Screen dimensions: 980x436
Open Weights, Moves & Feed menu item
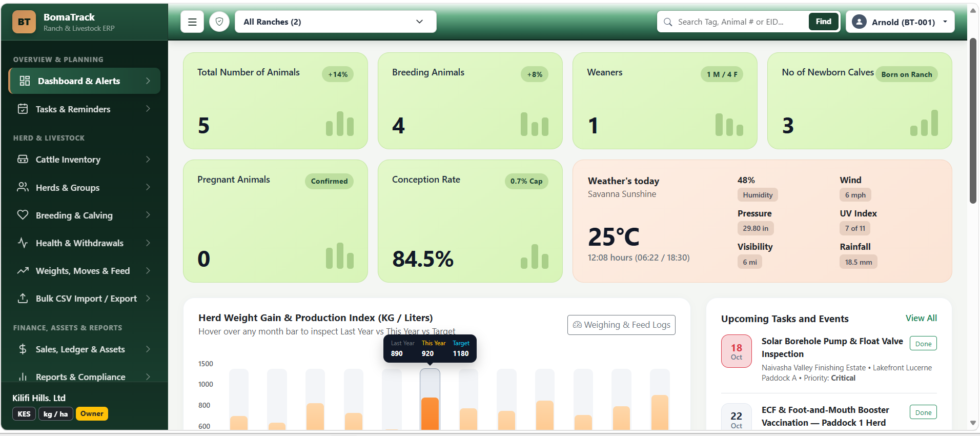click(85, 270)
